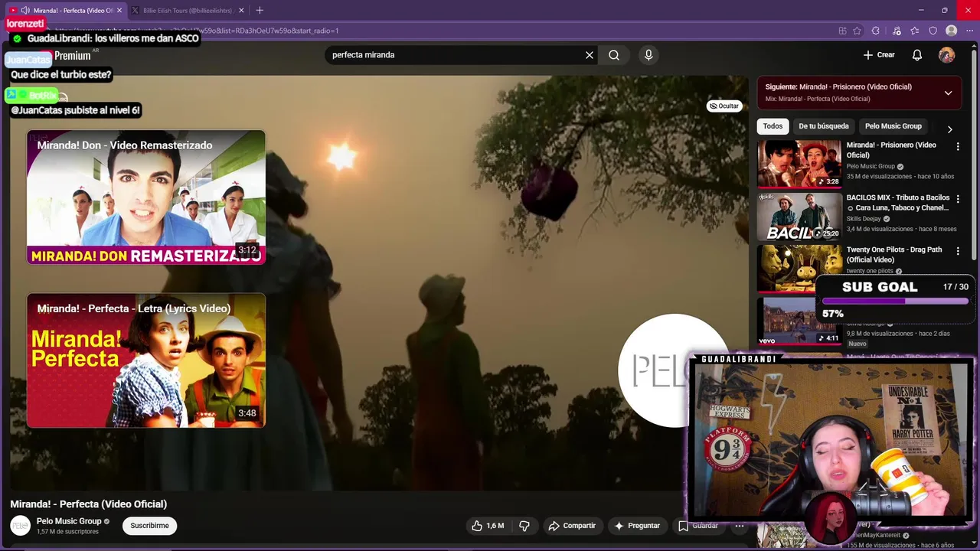Click the 'Miranda! - Perfecta (Video Oficial)' title
The height and width of the screenshot is (551, 980).
(88, 504)
